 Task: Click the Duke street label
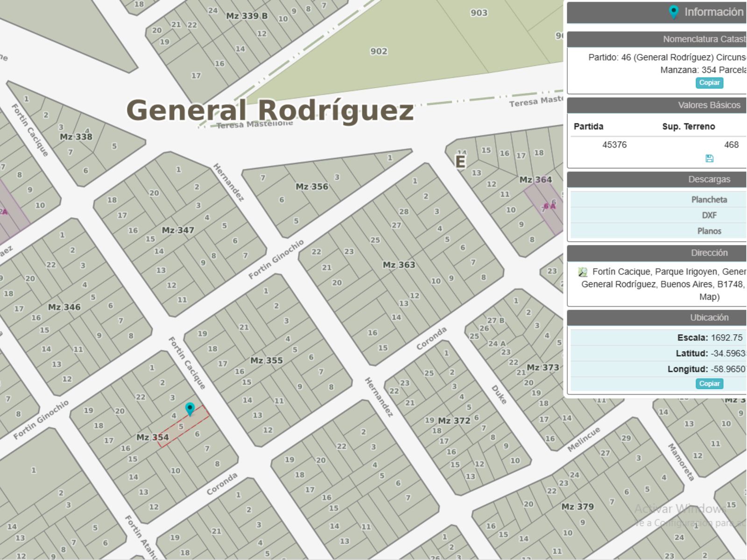tap(499, 395)
